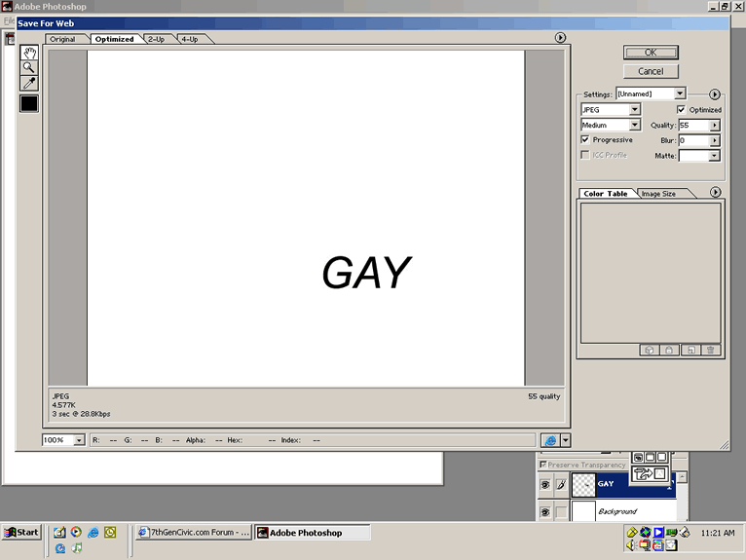Screen dimensions: 746x560
Task: Toggle the Progressive checkbox
Action: point(584,139)
